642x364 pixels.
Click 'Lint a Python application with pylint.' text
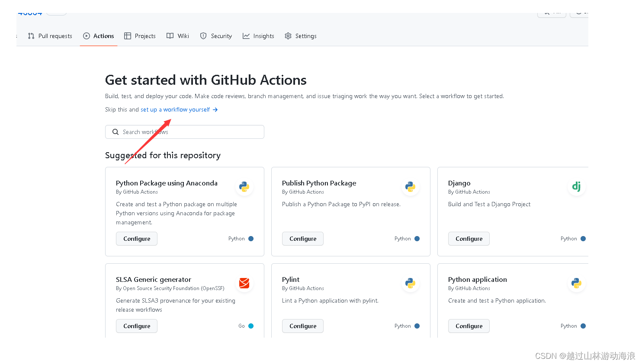330,300
